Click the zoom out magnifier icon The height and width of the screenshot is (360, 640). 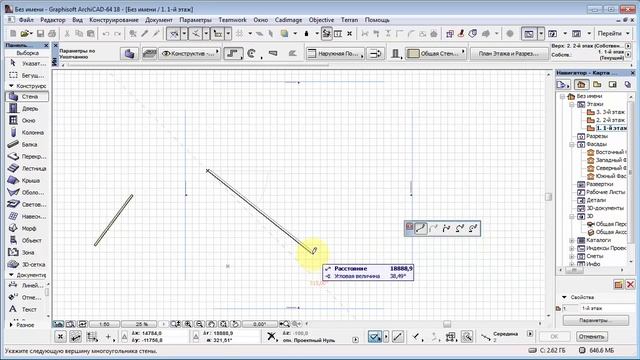199,324
